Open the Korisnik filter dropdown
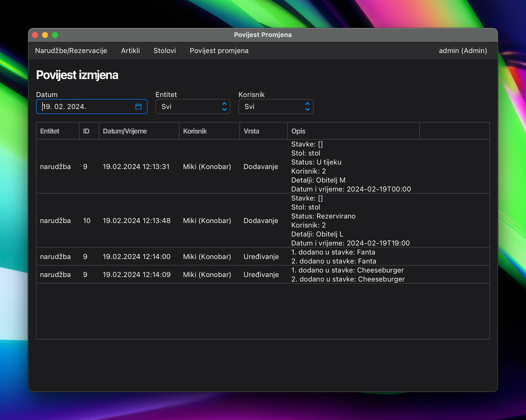The height and width of the screenshot is (420, 526). tap(275, 107)
